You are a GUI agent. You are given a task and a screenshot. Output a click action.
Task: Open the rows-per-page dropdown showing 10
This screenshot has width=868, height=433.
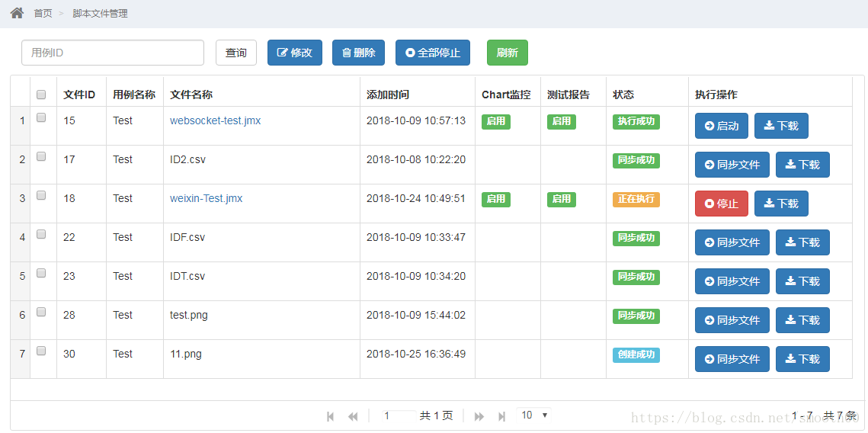click(534, 415)
